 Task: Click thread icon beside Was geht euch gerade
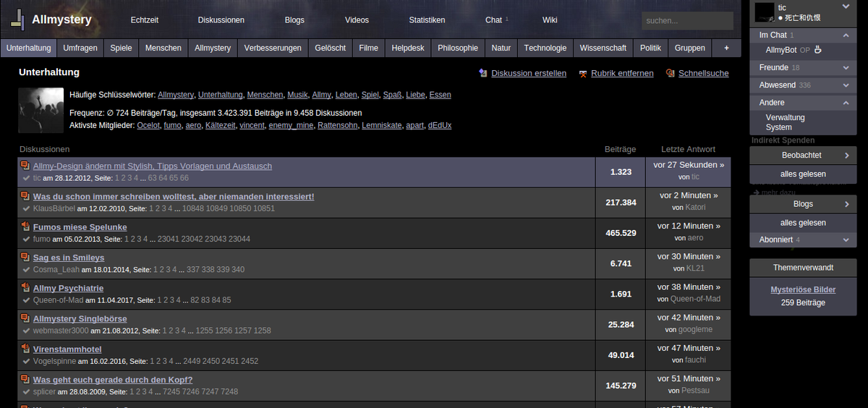click(25, 379)
